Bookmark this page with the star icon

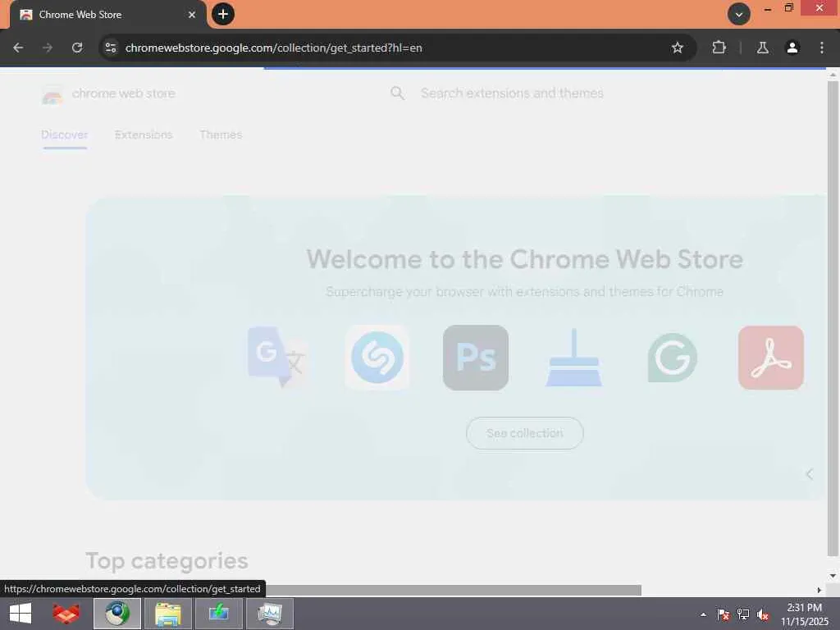pos(677,48)
